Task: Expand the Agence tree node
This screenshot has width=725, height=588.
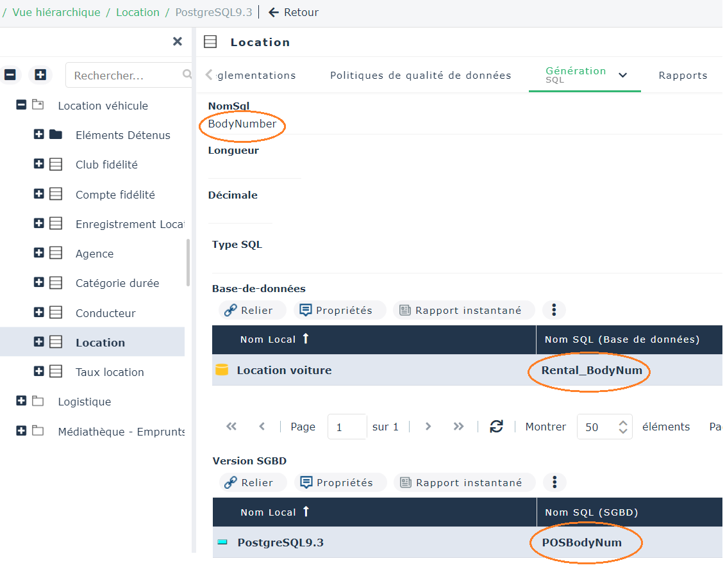Action: click(x=38, y=253)
